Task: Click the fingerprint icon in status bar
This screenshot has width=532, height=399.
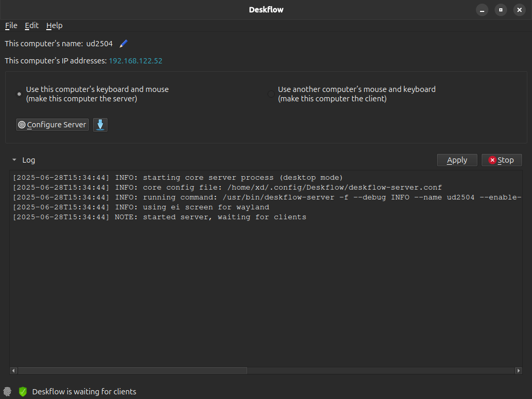Action: [7, 392]
